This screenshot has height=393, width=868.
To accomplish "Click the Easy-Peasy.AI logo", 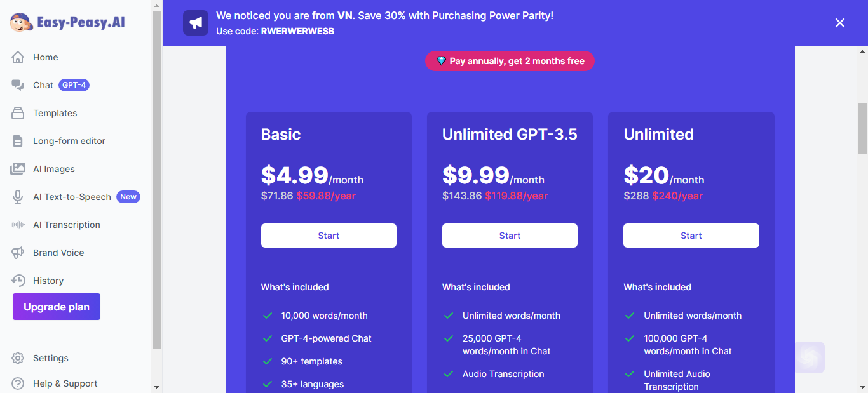I will coord(67,23).
